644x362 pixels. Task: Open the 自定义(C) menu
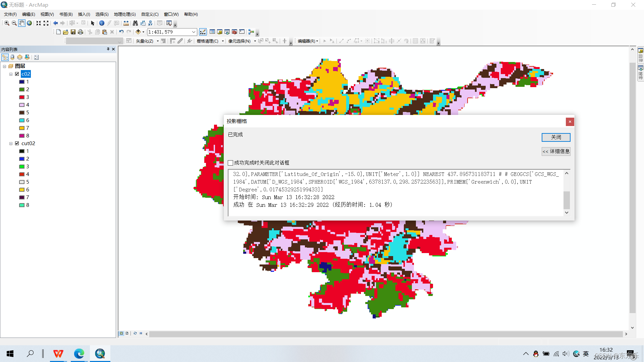(150, 14)
